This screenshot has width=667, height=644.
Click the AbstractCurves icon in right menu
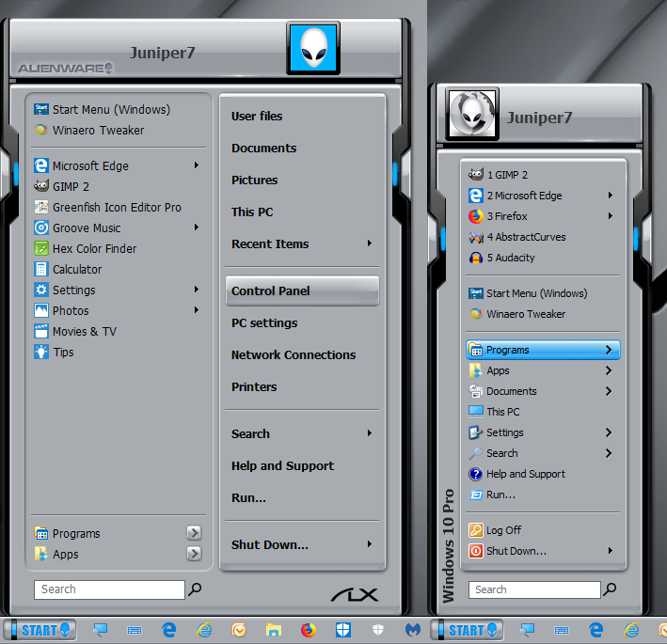tap(476, 237)
